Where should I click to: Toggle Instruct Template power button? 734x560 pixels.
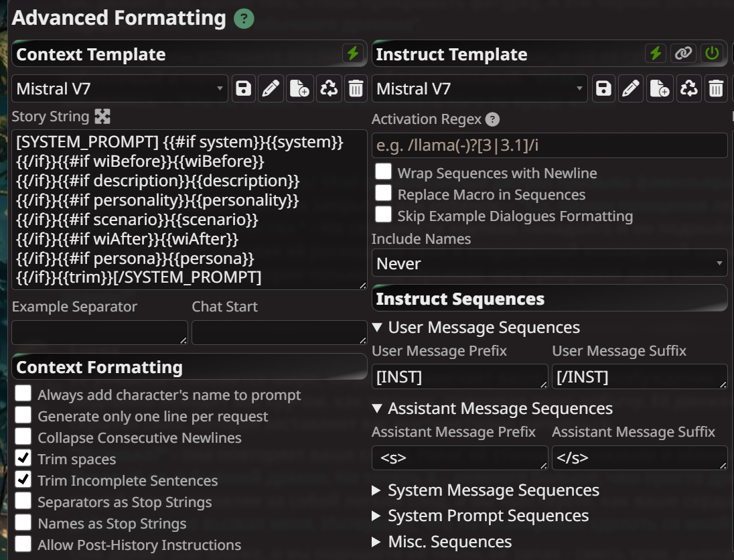tap(711, 54)
